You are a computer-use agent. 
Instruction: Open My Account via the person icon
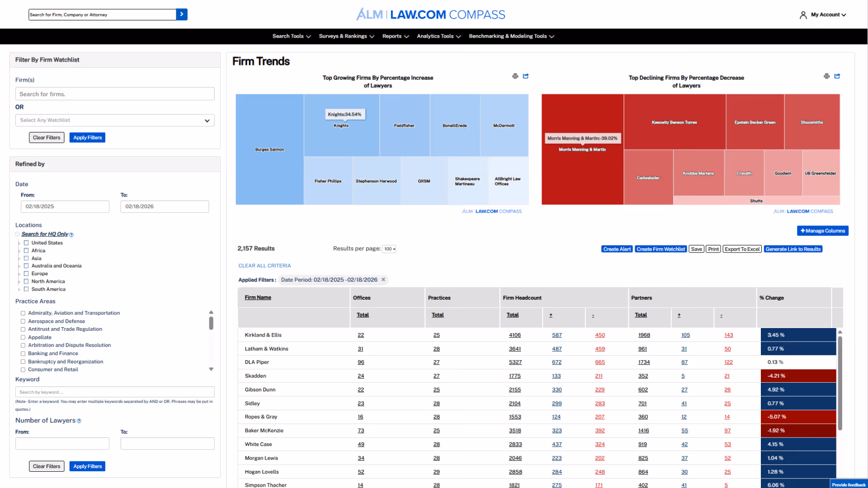point(803,15)
